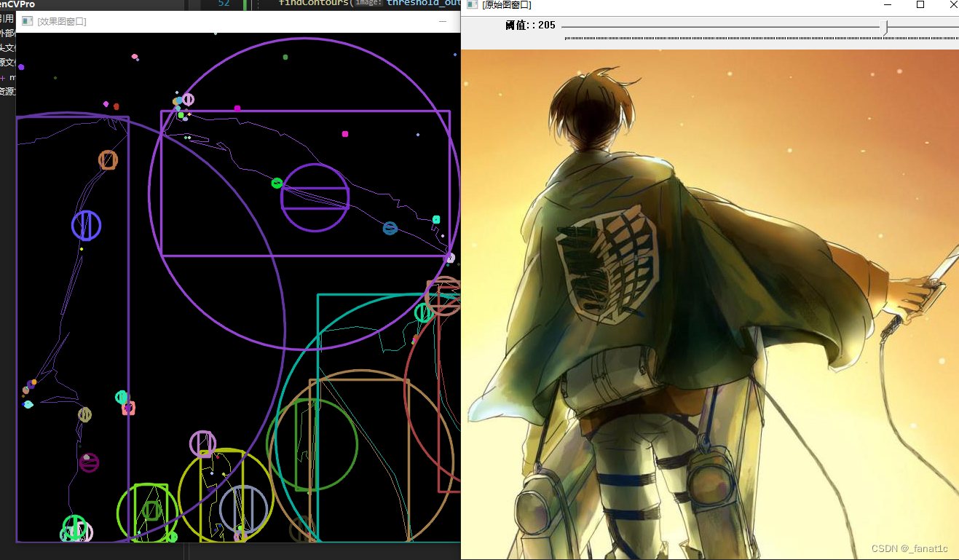This screenshot has height=560, width=959.
Task: Click the 原始图窗口 title text
Action: [x=507, y=4]
